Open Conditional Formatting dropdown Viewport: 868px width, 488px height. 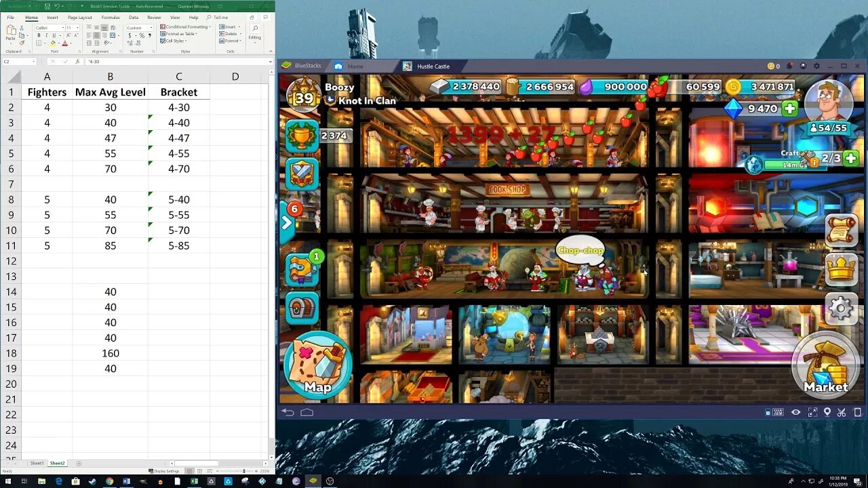[185, 27]
